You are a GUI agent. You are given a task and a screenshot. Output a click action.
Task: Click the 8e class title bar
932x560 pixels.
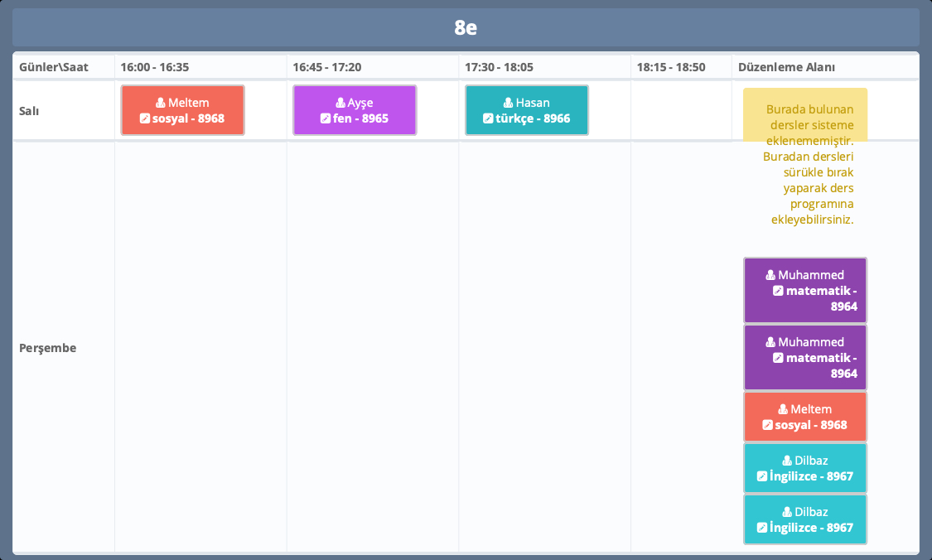click(x=466, y=27)
